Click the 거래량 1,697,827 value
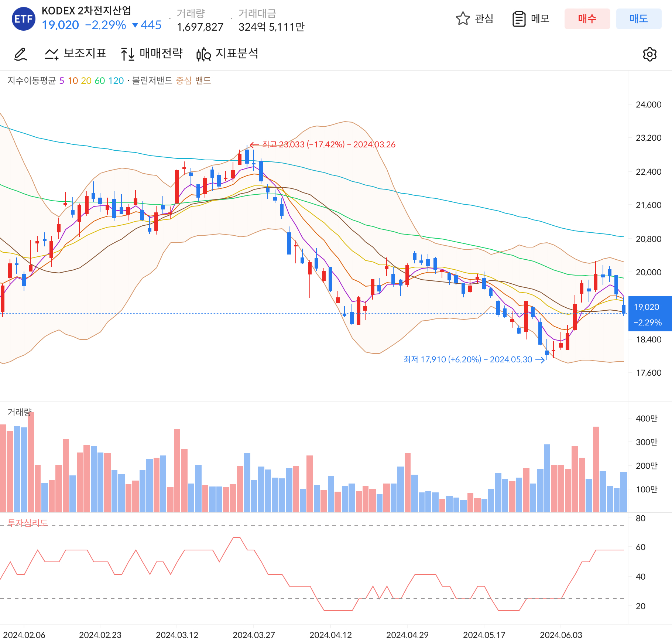Screen dimensions: 672x642 tap(200, 27)
